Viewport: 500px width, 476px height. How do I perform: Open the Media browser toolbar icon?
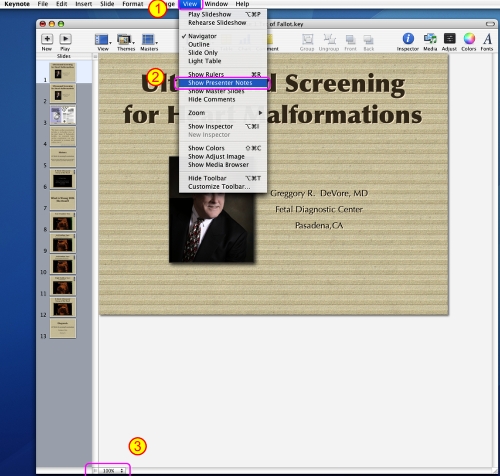click(430, 39)
